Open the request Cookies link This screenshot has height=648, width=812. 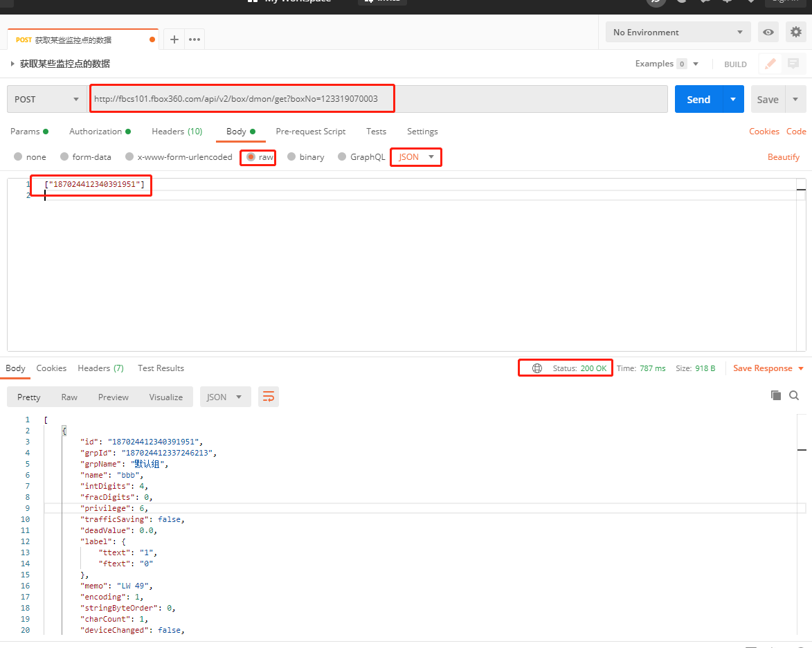pyautogui.click(x=764, y=132)
